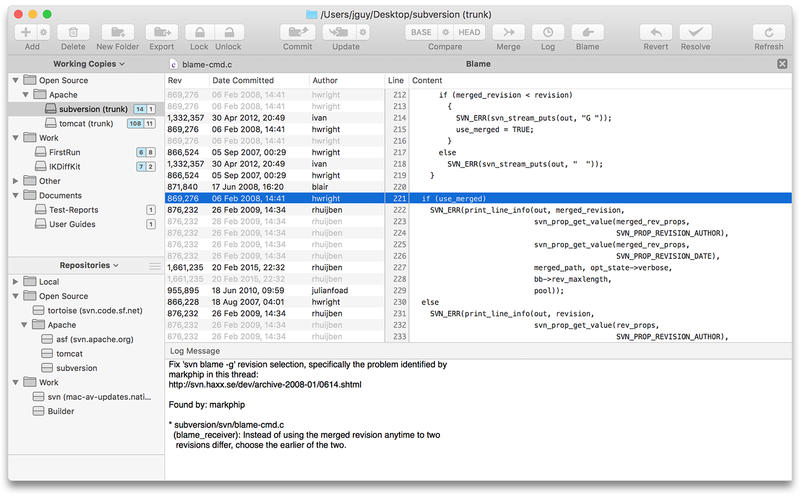Image resolution: width=800 pixels, height=500 pixels.
Task: Close the Blame panel
Action: click(782, 63)
